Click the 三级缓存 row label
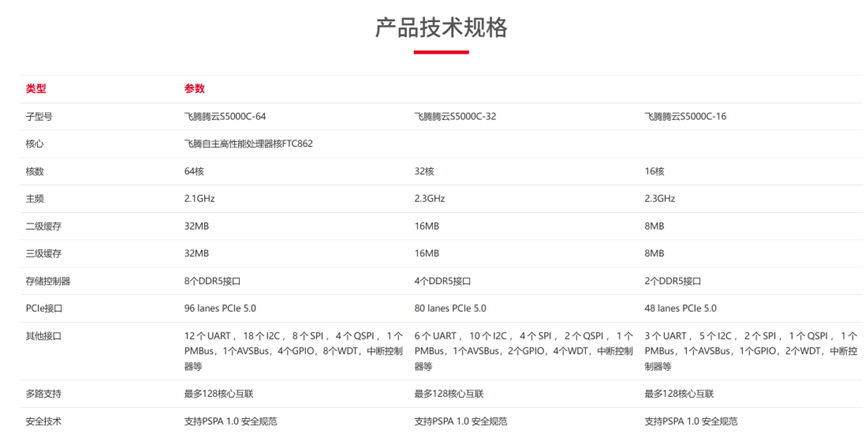Screen dimensions: 865x445 (44, 254)
